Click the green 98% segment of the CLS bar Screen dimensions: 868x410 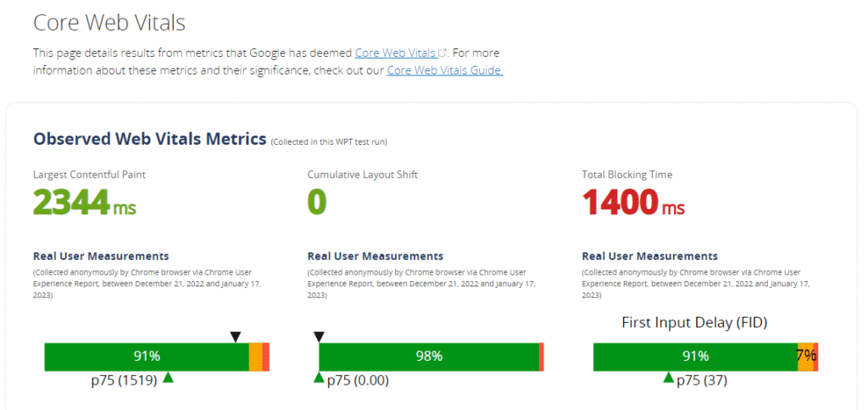[x=428, y=357]
